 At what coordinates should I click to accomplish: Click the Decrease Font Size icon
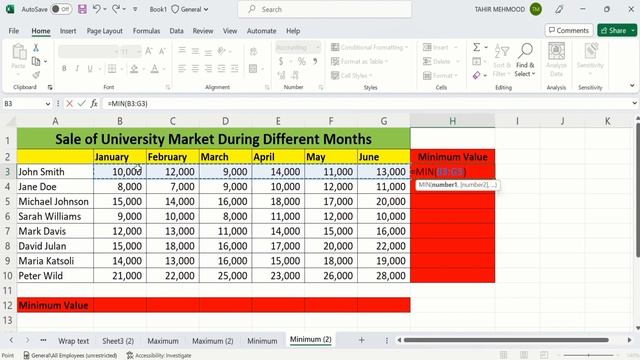(162, 51)
